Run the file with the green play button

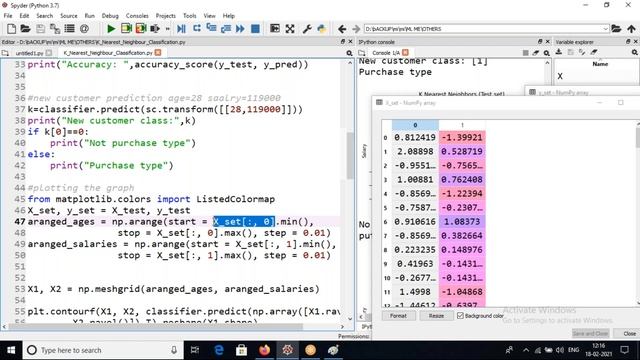111,29
